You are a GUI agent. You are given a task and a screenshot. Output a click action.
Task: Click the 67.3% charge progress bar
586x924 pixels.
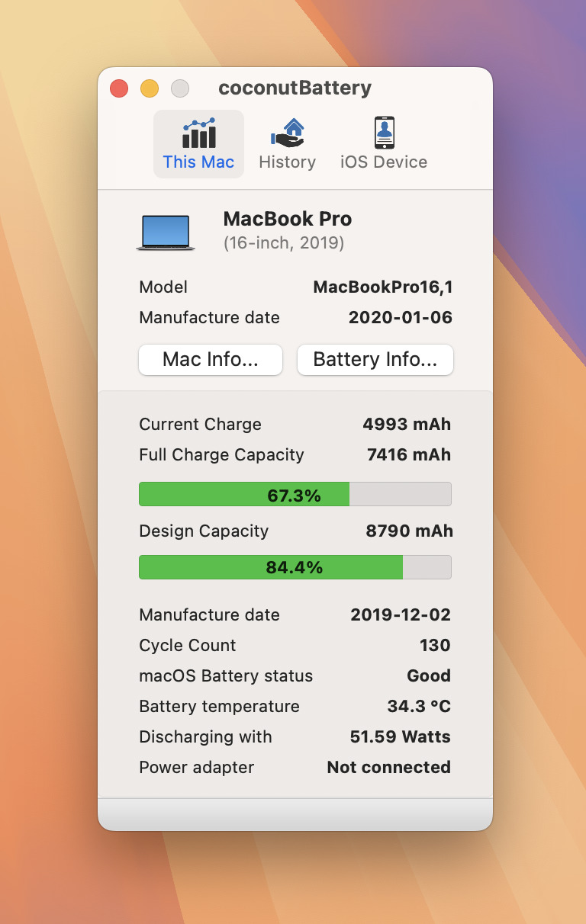click(295, 495)
